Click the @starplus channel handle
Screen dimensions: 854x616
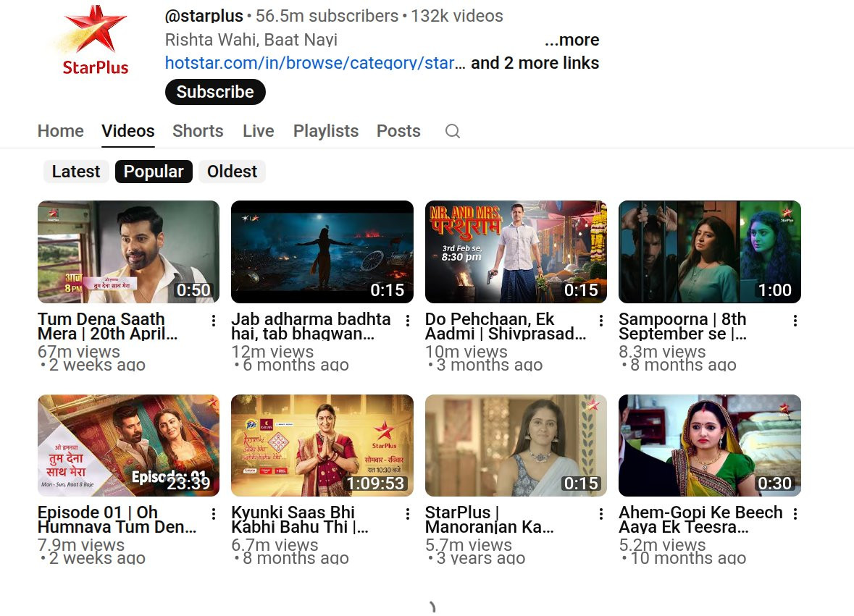tap(204, 16)
